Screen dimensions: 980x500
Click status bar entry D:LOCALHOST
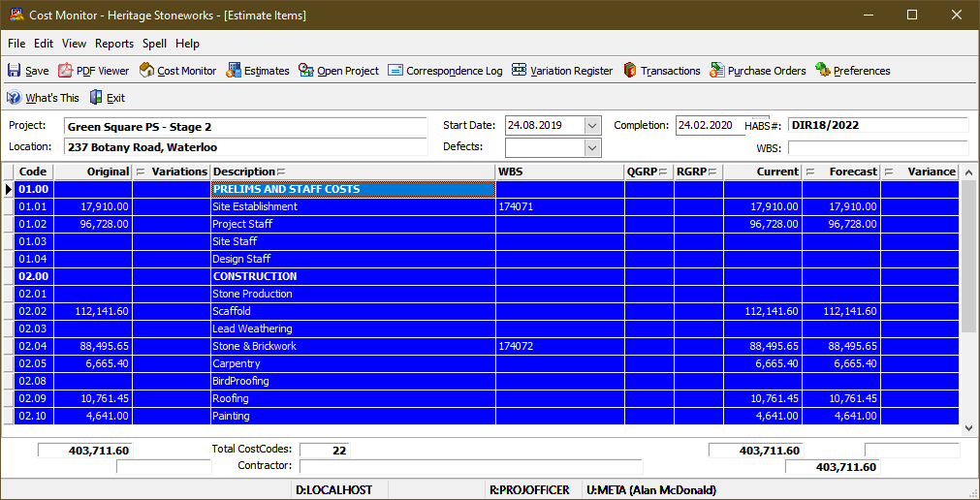pyautogui.click(x=333, y=490)
